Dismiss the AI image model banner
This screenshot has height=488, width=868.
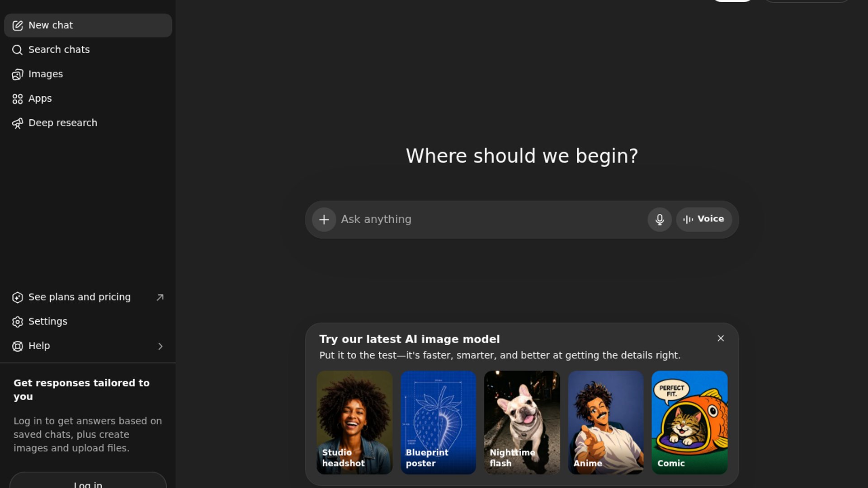(x=721, y=338)
